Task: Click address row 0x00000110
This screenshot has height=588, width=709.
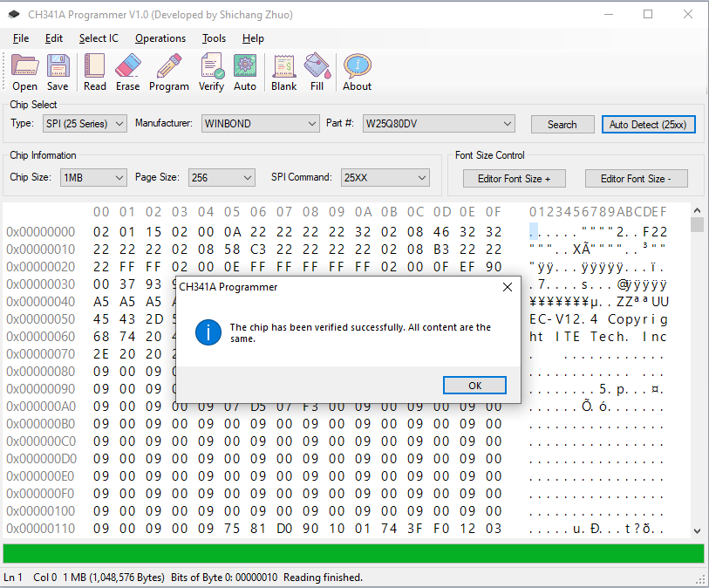Action: 40,529
